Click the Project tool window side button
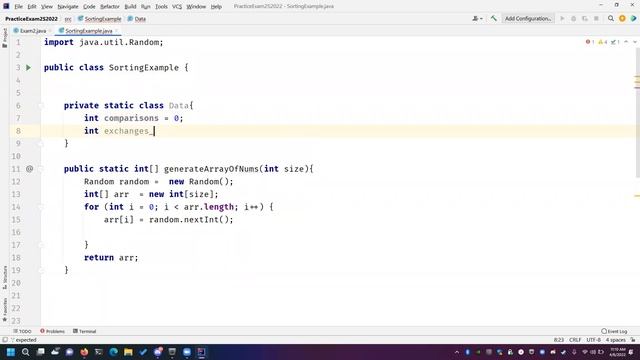Image resolution: width=640 pixels, height=360 pixels. pos(5,38)
